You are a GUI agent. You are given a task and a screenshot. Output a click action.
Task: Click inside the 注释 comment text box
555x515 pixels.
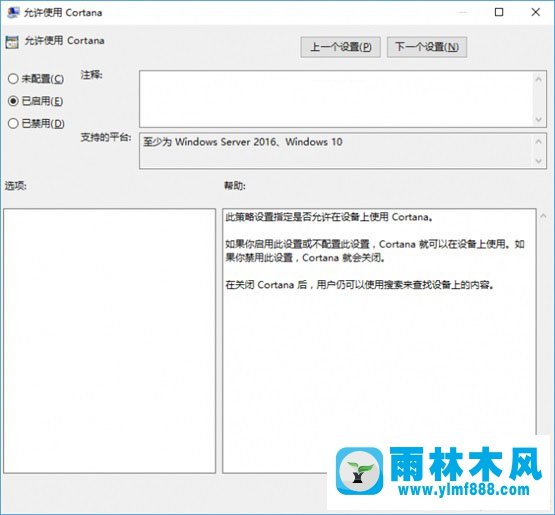[x=336, y=99]
